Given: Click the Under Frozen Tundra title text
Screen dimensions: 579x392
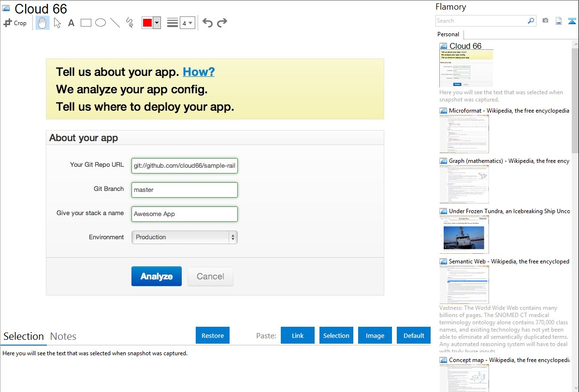Looking at the screenshot, I should click(x=509, y=211).
